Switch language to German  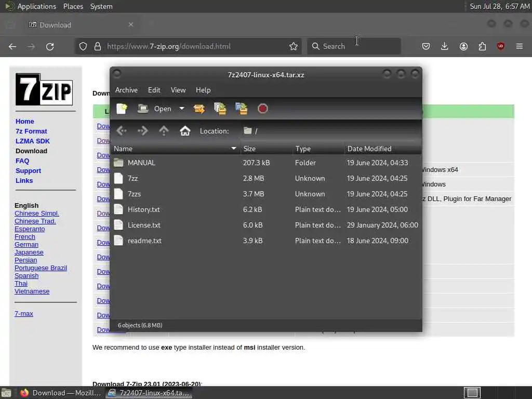pyautogui.click(x=26, y=244)
